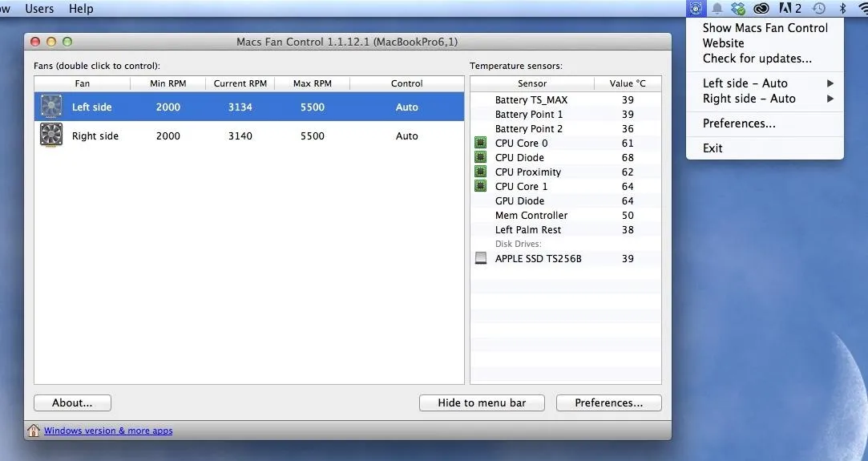This screenshot has height=461, width=868.
Task: Click the window title Macs Fan Control
Action: point(347,42)
